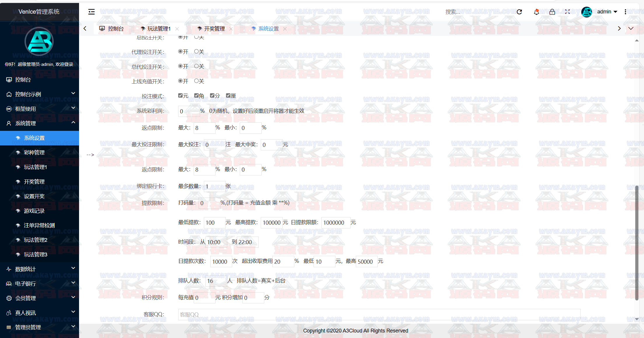Click the refresh icon in header
The image size is (644, 338).
point(519,12)
